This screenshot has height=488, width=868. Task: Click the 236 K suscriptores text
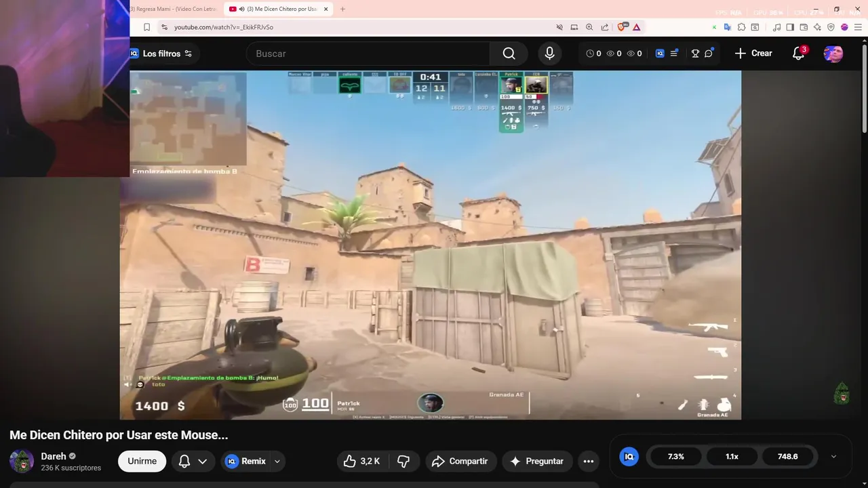[x=71, y=468]
